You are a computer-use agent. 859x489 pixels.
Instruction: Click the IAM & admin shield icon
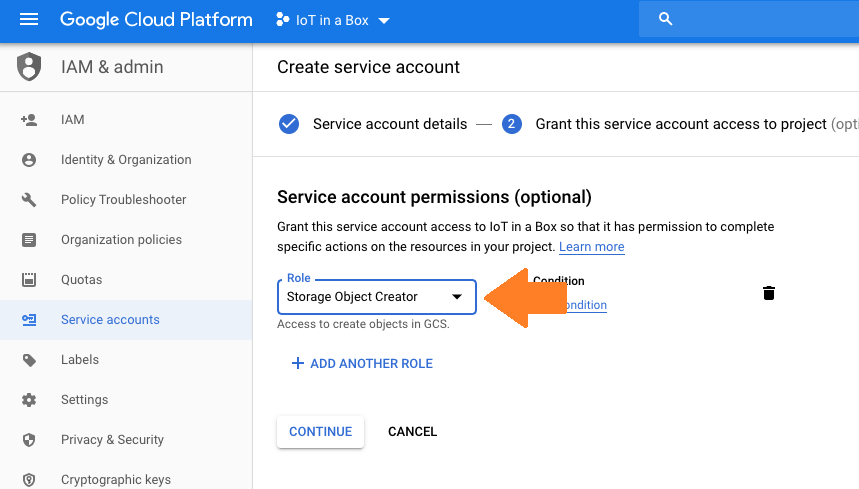pos(29,67)
